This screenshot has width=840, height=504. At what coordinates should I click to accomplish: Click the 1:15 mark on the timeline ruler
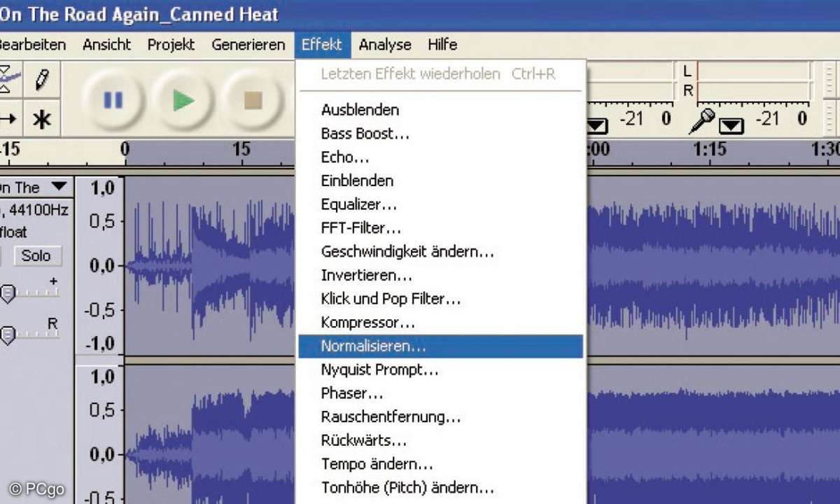click(709, 150)
